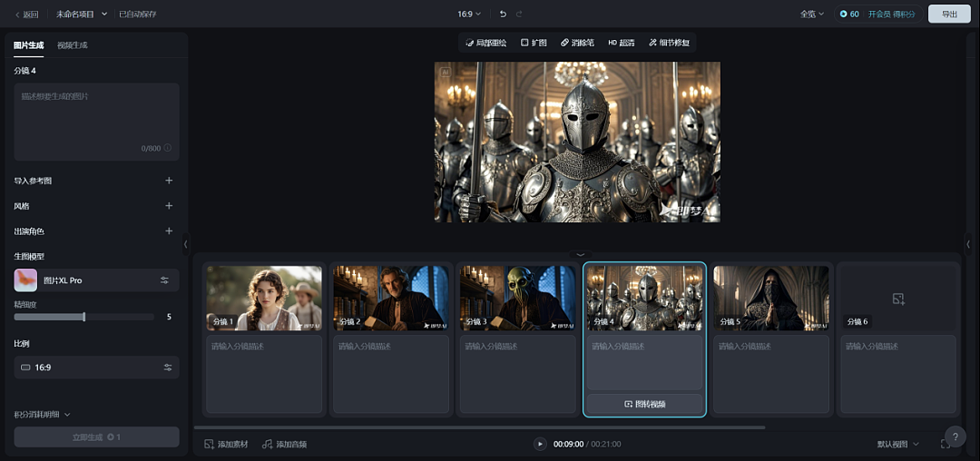The width and height of the screenshot is (980, 461).
Task: Select the 局部重绘 inpainting tool
Action: (486, 43)
